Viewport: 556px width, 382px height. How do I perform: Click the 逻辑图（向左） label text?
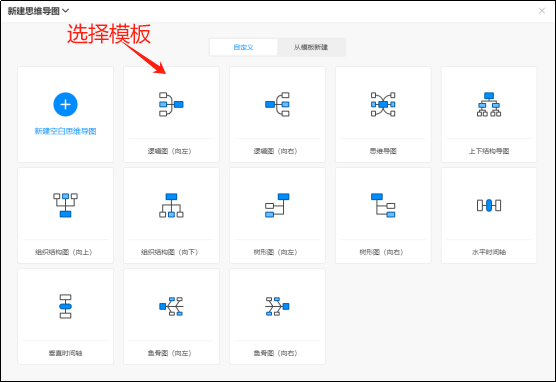point(169,151)
